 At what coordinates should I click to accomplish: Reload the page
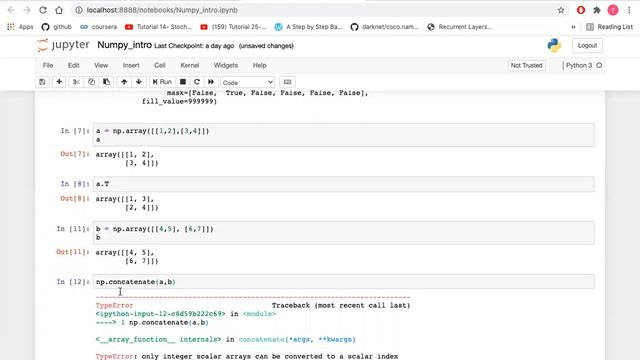coord(43,10)
